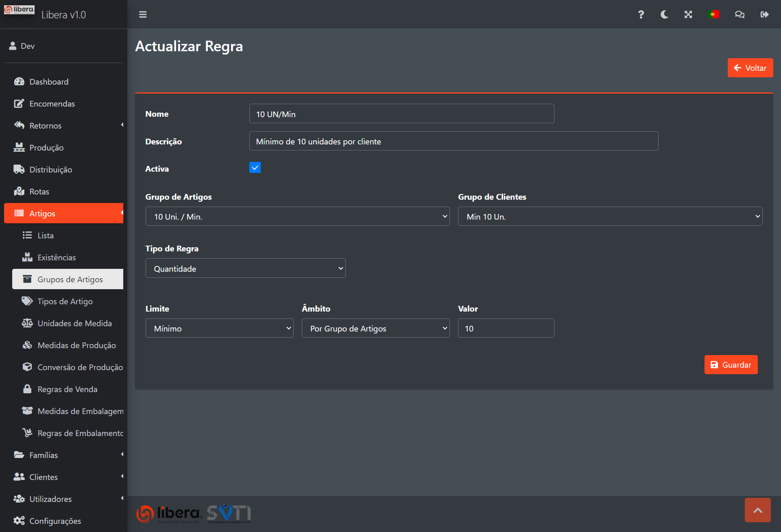
Task: Expand the Clientes sidebar submenu
Action: (x=44, y=477)
